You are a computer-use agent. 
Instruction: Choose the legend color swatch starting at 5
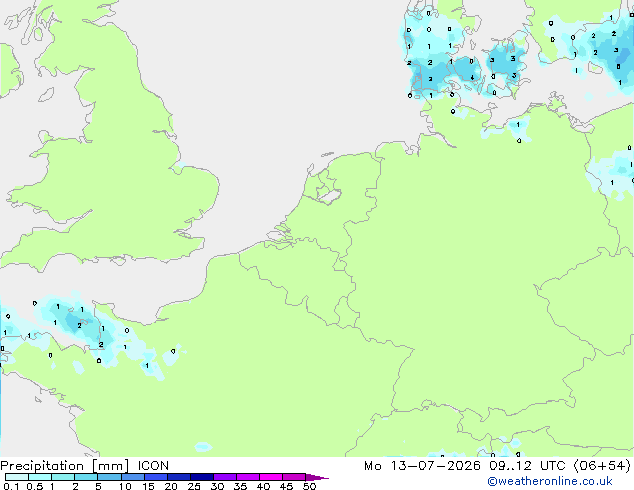(x=109, y=477)
